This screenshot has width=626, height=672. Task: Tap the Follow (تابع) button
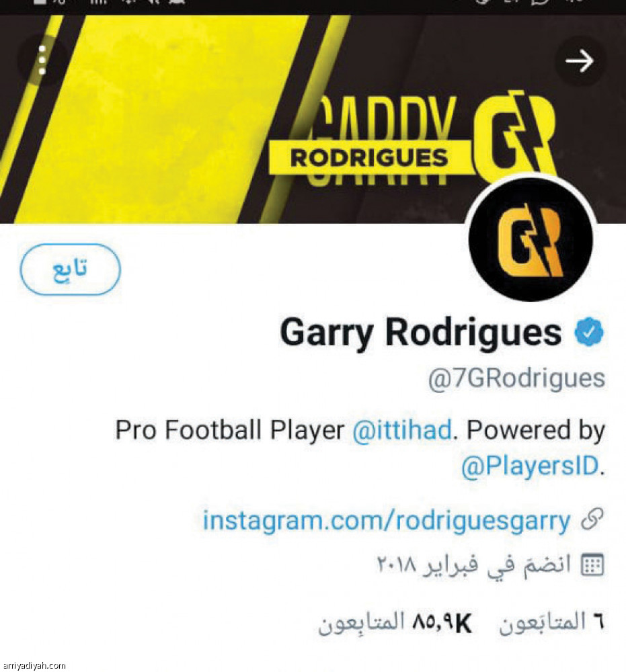(71, 269)
